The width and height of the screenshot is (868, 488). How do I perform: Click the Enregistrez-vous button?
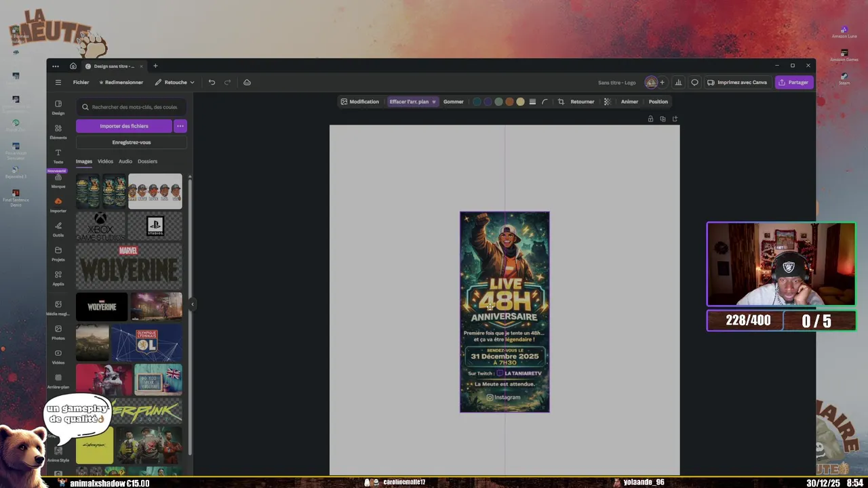pos(132,142)
